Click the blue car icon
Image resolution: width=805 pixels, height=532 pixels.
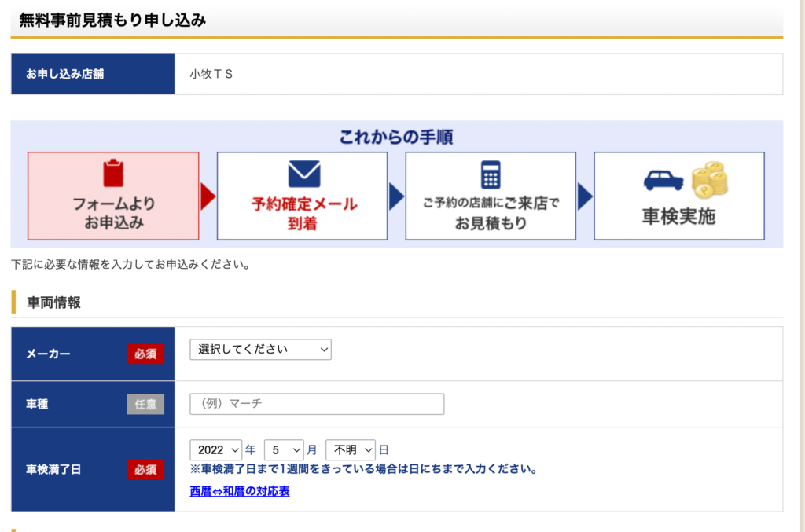click(x=663, y=181)
